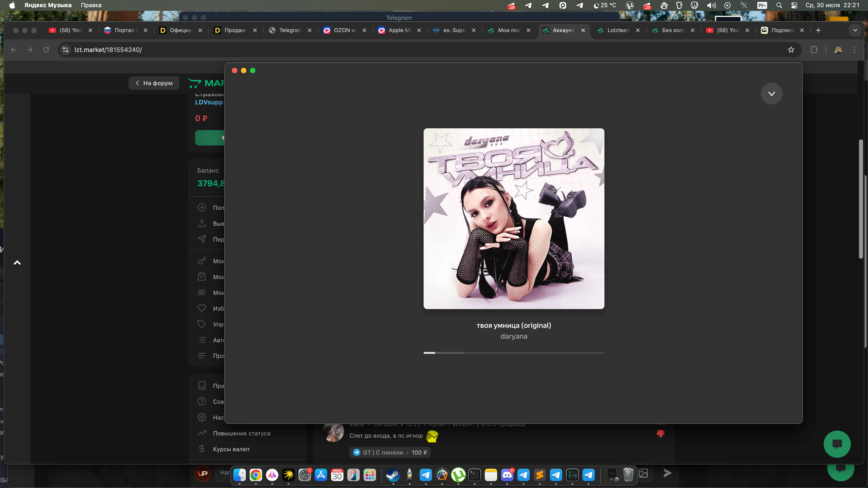Open the Яндекс Музыка app menu

tap(48, 5)
